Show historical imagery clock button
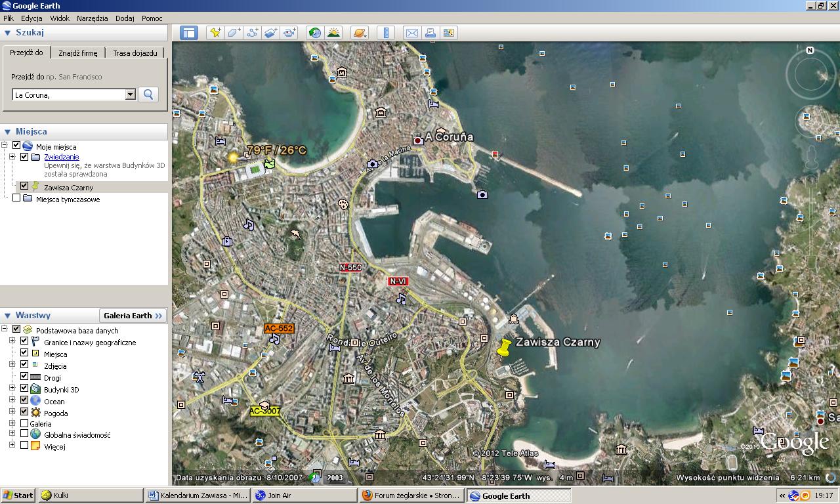The width and height of the screenshot is (840, 504). click(315, 33)
